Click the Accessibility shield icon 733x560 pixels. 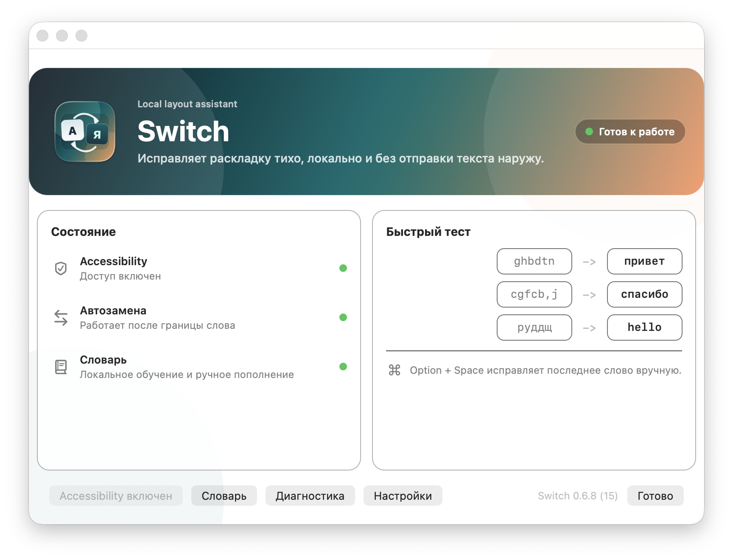(61, 268)
